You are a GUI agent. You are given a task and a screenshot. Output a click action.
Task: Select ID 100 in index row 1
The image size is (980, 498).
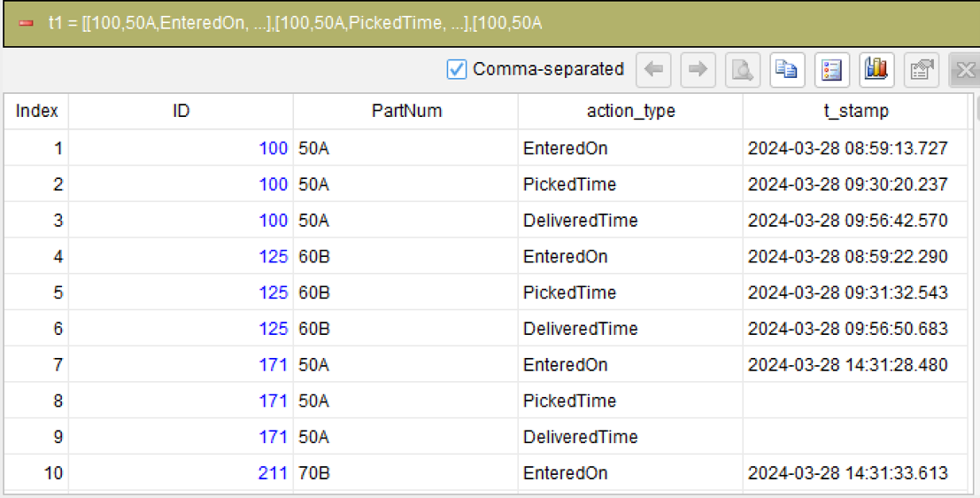click(x=274, y=148)
